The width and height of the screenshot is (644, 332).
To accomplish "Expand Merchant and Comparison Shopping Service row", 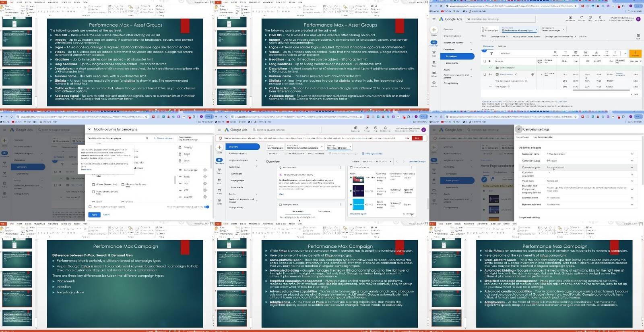I will [632, 189].
